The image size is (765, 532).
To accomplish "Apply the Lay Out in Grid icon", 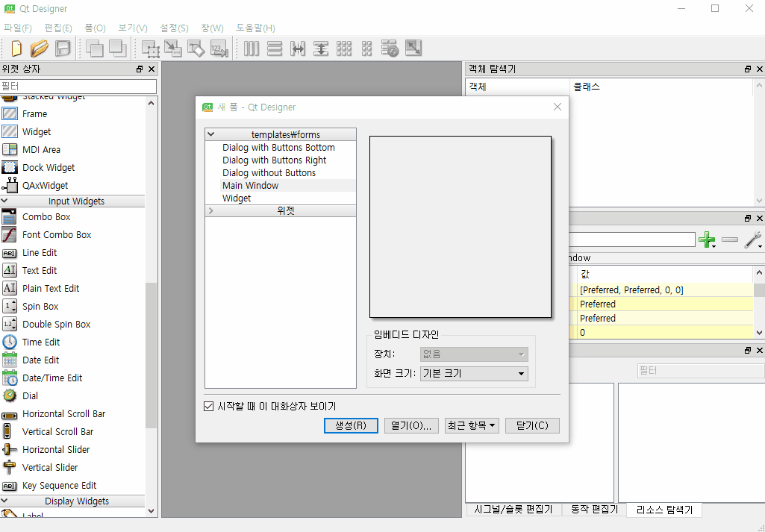I will [344, 48].
